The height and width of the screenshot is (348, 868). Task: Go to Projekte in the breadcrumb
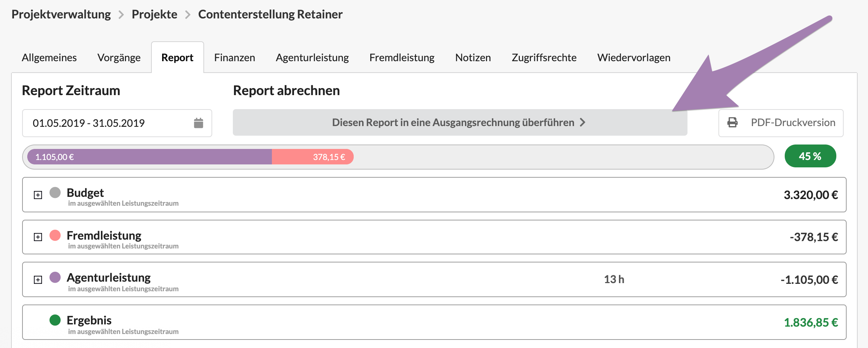[x=154, y=14]
